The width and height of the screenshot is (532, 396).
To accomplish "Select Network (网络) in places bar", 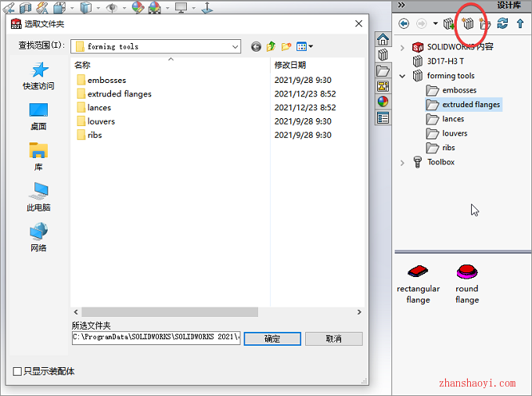I will click(38, 238).
